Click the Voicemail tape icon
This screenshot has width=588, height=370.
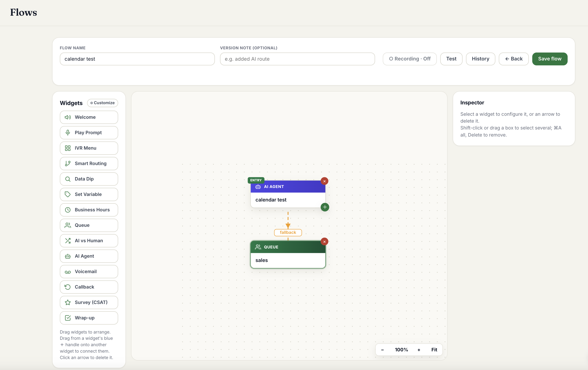click(68, 272)
